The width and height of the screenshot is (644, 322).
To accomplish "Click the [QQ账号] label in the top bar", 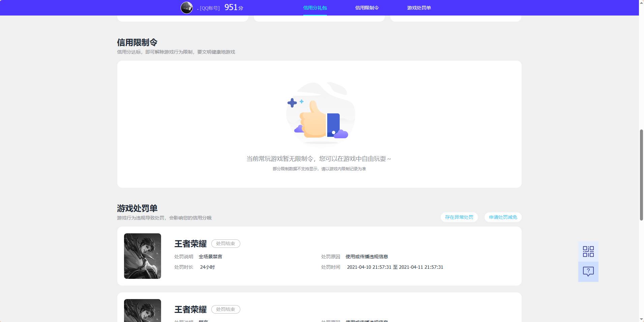I will [210, 8].
